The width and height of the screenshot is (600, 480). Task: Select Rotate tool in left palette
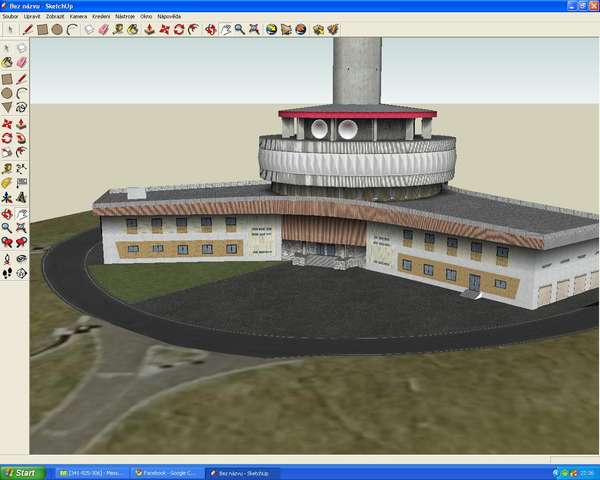(x=7, y=138)
